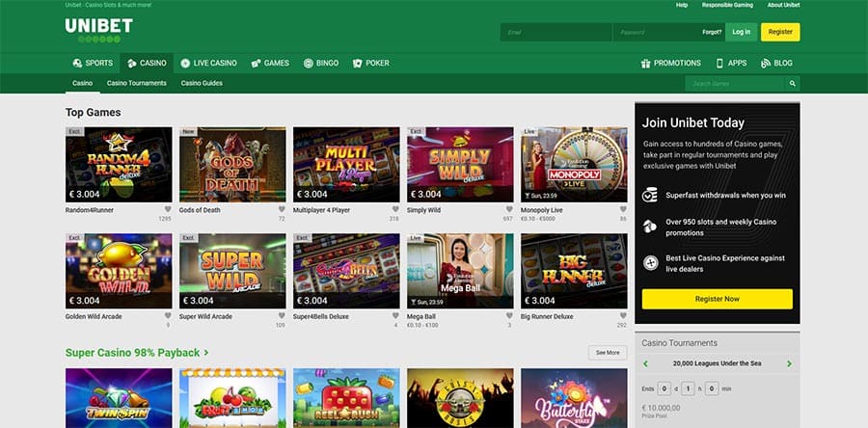The image size is (868, 428).
Task: Launch Super Wild Arcade thumbnail
Action: click(x=232, y=271)
